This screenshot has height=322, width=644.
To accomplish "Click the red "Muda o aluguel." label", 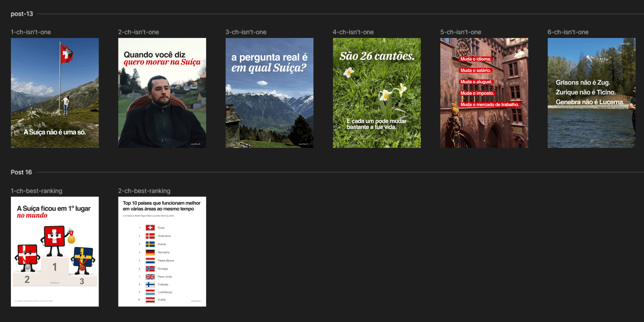I will (x=477, y=82).
